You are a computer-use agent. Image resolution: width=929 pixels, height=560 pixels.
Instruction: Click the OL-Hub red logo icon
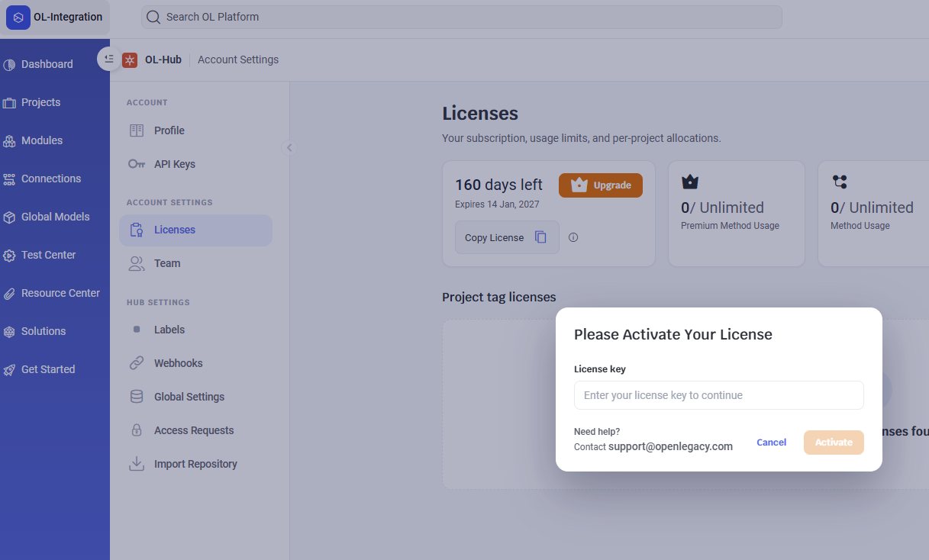[x=130, y=60]
